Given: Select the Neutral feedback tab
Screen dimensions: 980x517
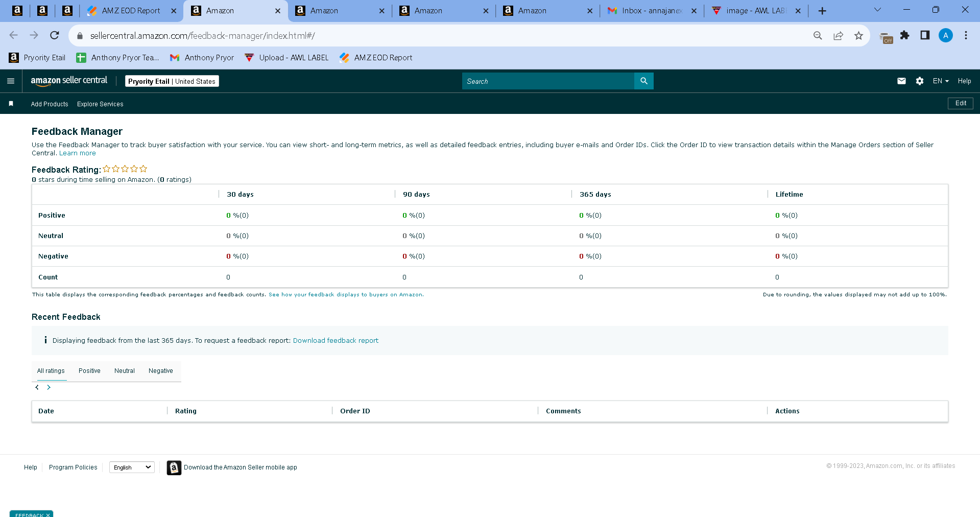Looking at the screenshot, I should 125,371.
